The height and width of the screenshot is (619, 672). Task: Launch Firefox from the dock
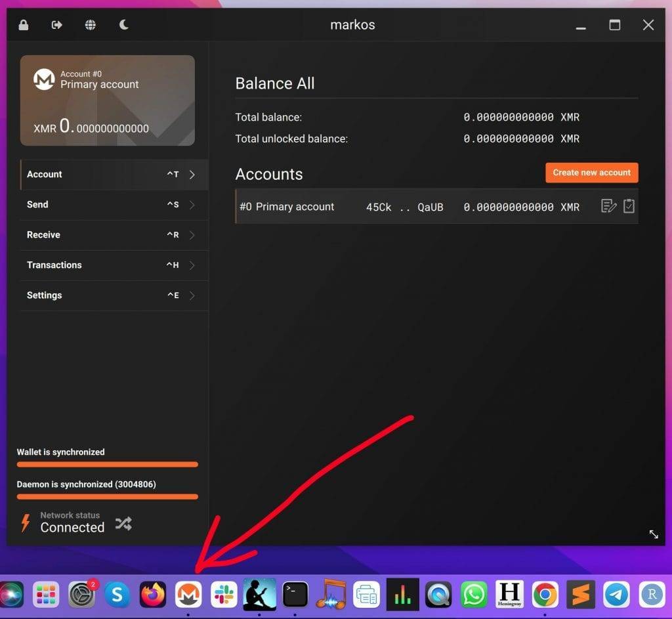click(x=153, y=595)
